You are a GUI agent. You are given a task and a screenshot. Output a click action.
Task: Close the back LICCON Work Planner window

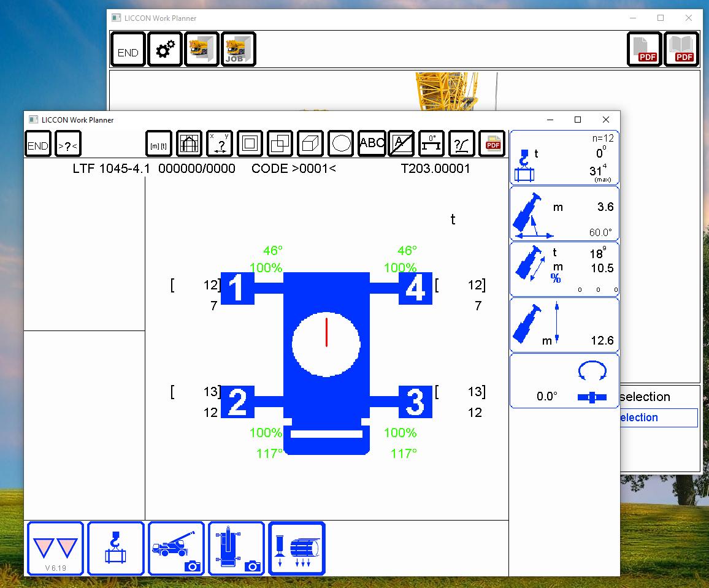coord(689,18)
